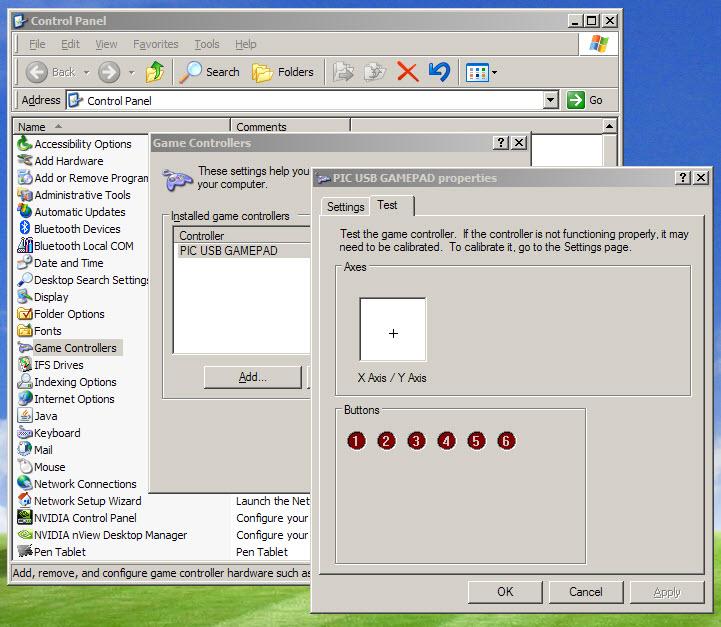Switch to the Test tab

pyautogui.click(x=392, y=205)
